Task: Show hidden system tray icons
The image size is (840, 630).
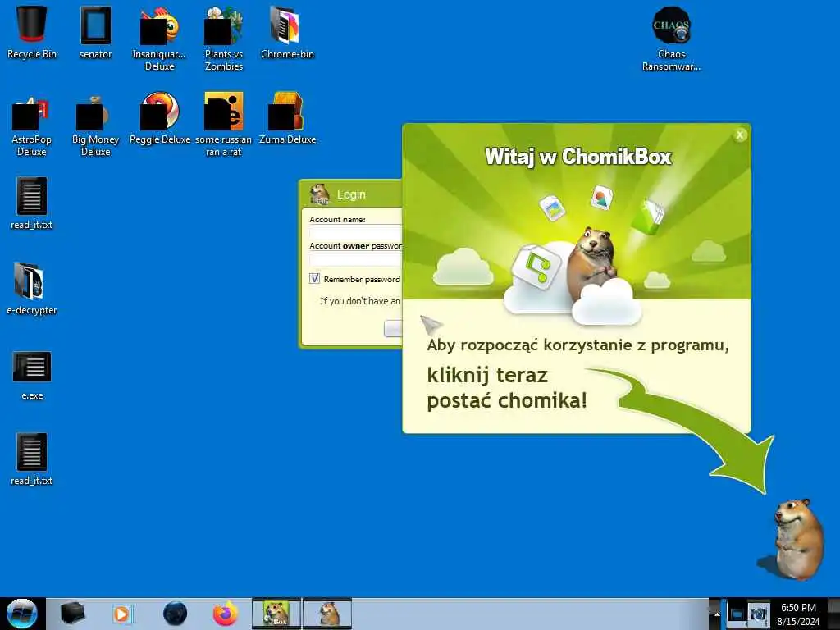Action: (717, 614)
